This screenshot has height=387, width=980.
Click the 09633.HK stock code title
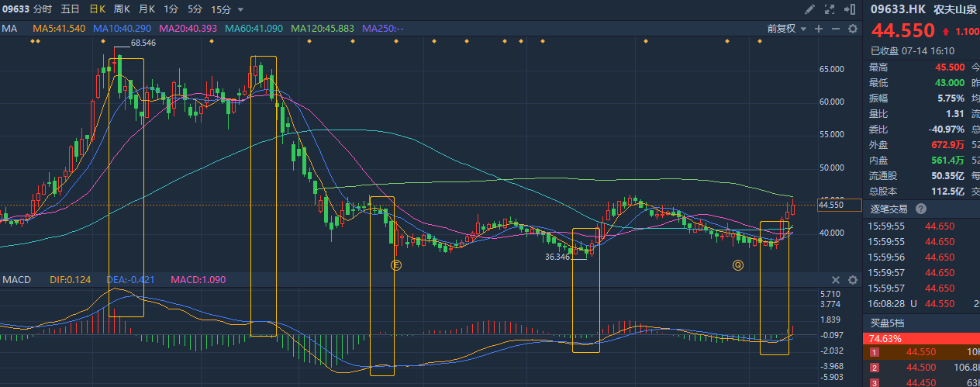898,9
